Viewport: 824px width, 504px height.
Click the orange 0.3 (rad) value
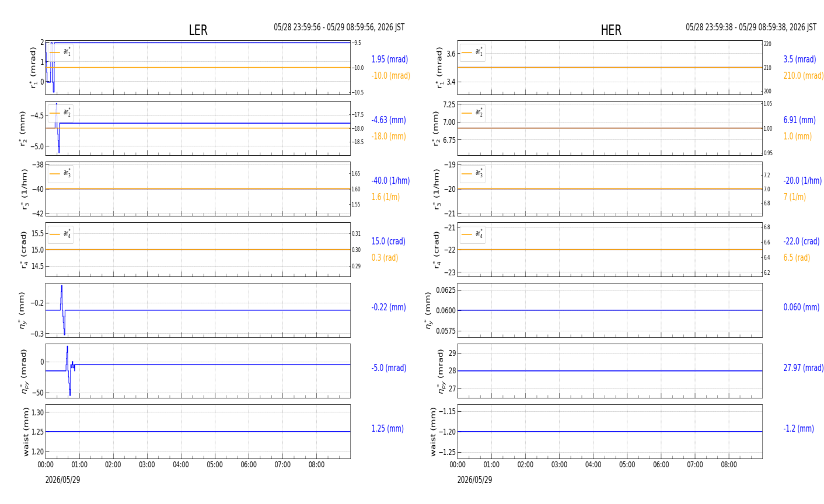[385, 258]
